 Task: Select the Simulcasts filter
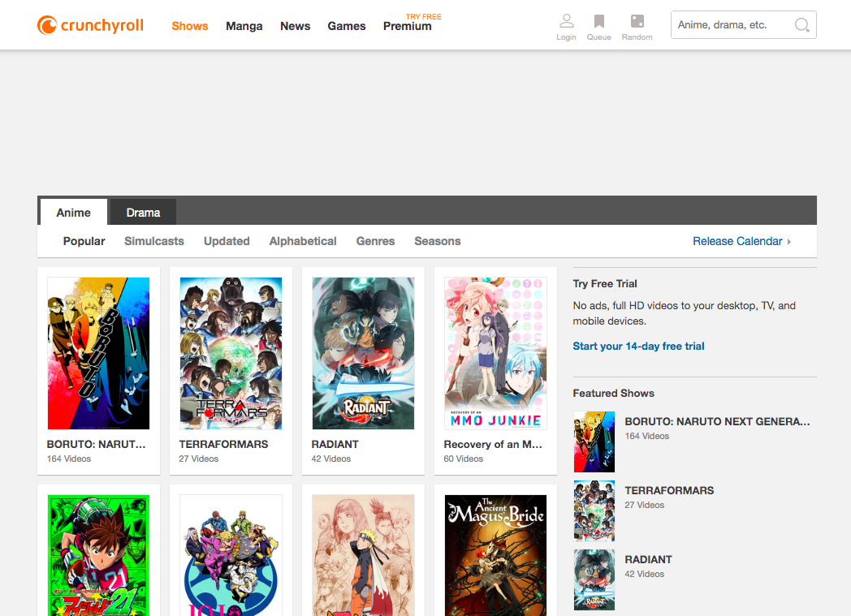coord(153,241)
